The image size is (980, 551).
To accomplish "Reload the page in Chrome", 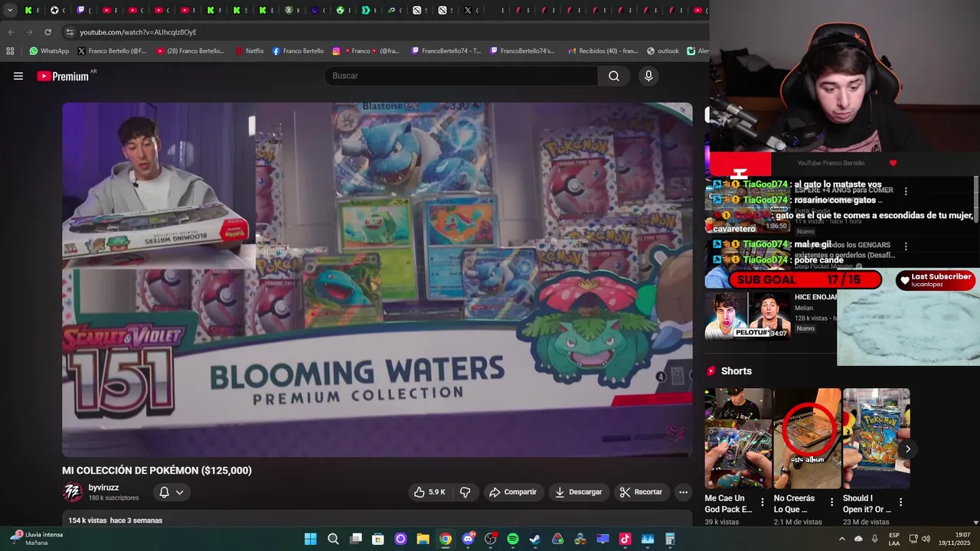I will (x=47, y=32).
